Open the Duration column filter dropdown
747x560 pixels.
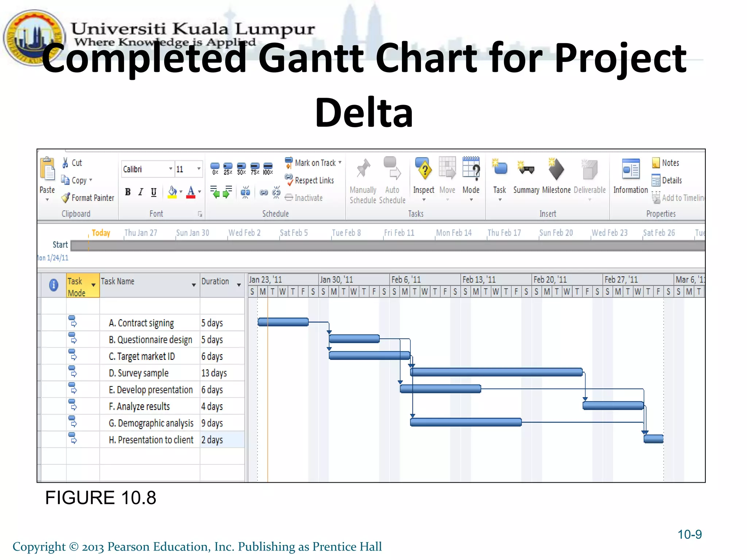click(239, 285)
